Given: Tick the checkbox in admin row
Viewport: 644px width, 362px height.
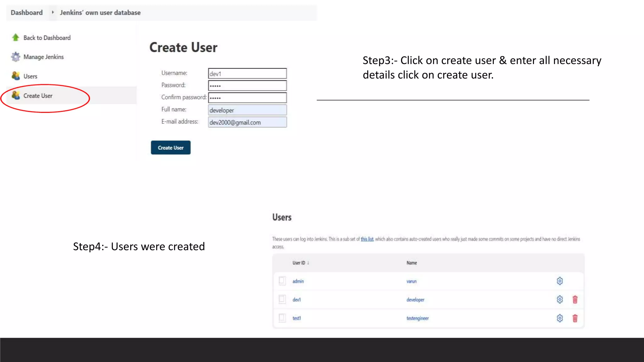Looking at the screenshot, I should click(x=282, y=281).
